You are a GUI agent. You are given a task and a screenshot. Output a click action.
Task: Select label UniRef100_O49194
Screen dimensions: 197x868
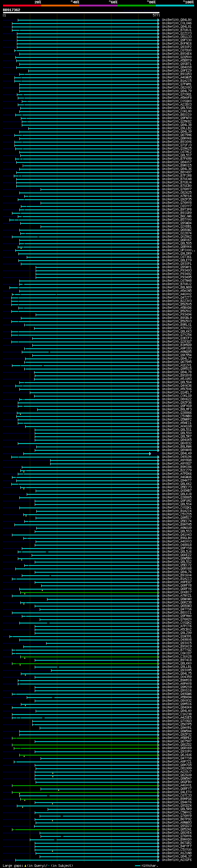pos(177,457)
